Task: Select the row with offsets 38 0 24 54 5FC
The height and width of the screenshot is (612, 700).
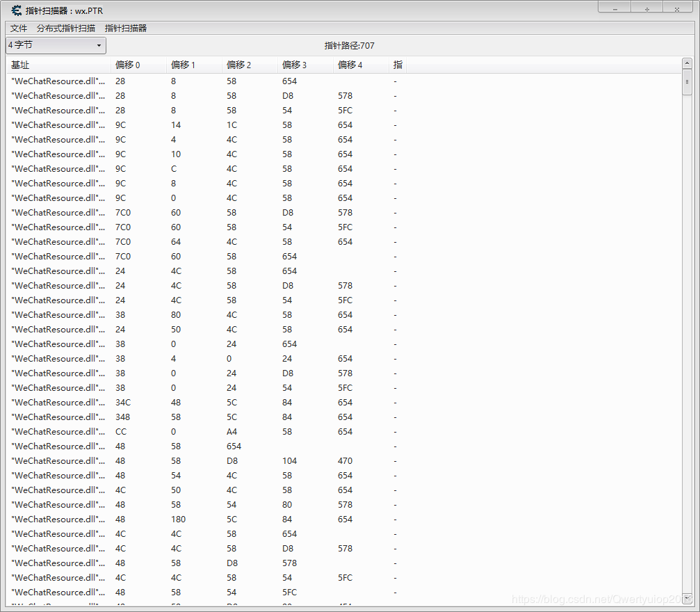Action: 344,388
